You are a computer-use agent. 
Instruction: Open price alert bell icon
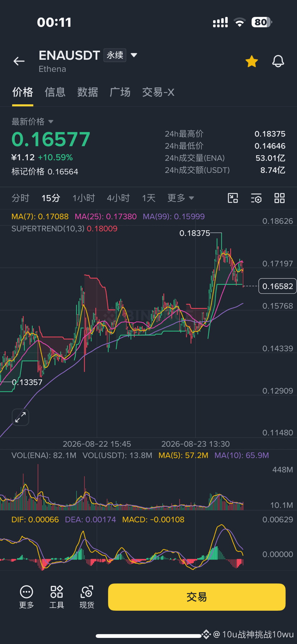(x=278, y=61)
